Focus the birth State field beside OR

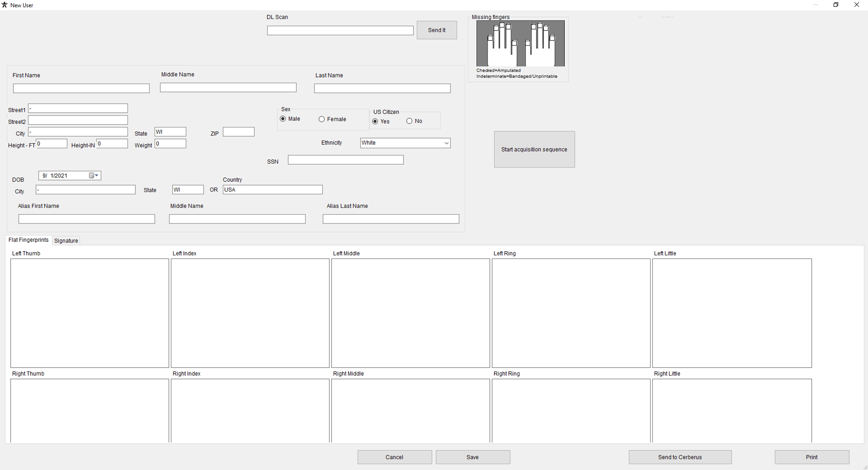click(x=188, y=190)
